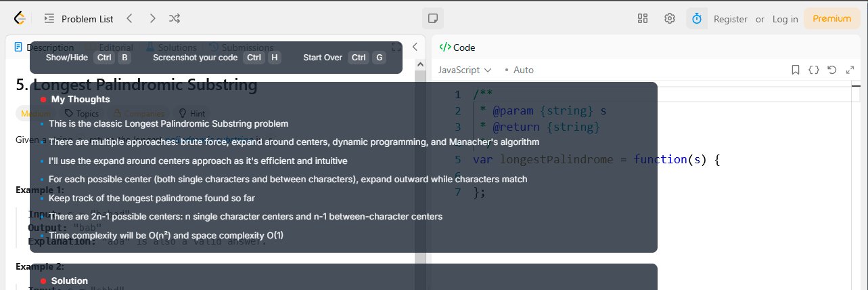Click bullet about 2n-1 possible centers
This screenshot has height=290, width=868.
246,217
